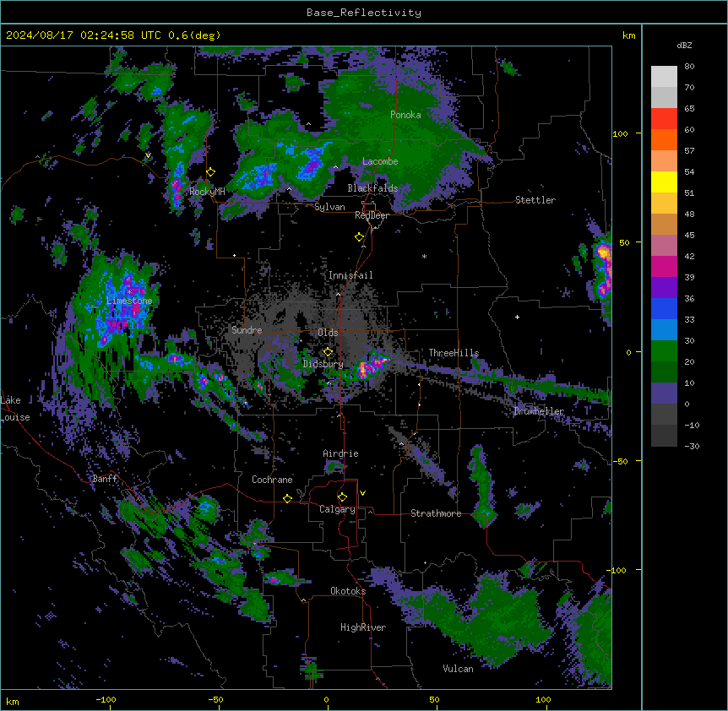Pick the dark orange 57–60 dBZ legend swatch
The height and width of the screenshot is (711, 728).
664,139
